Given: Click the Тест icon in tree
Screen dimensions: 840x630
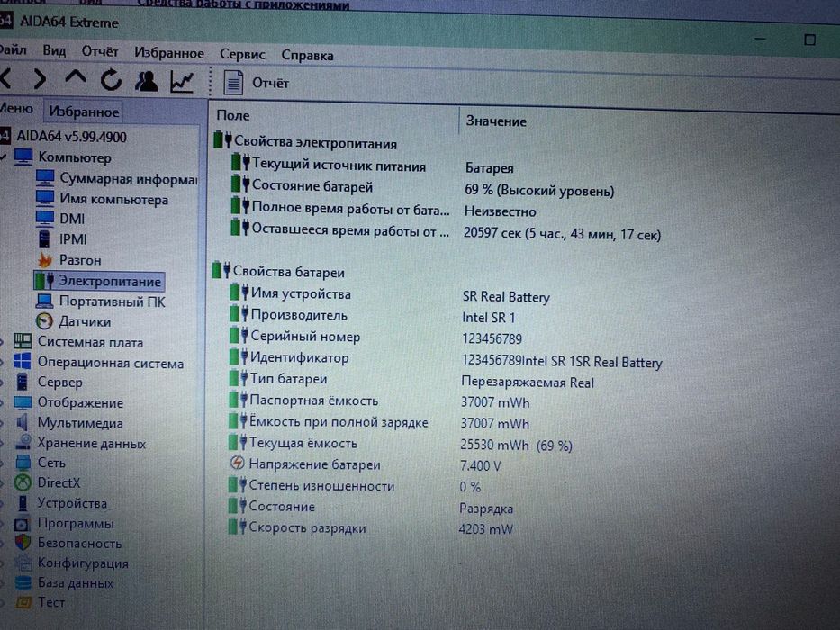Looking at the screenshot, I should tap(23, 603).
